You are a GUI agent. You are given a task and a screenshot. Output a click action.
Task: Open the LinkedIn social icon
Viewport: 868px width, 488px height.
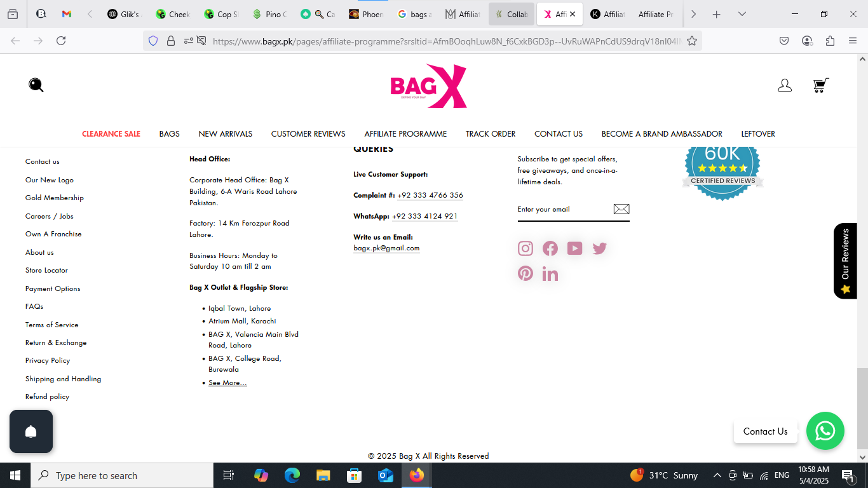(x=550, y=274)
